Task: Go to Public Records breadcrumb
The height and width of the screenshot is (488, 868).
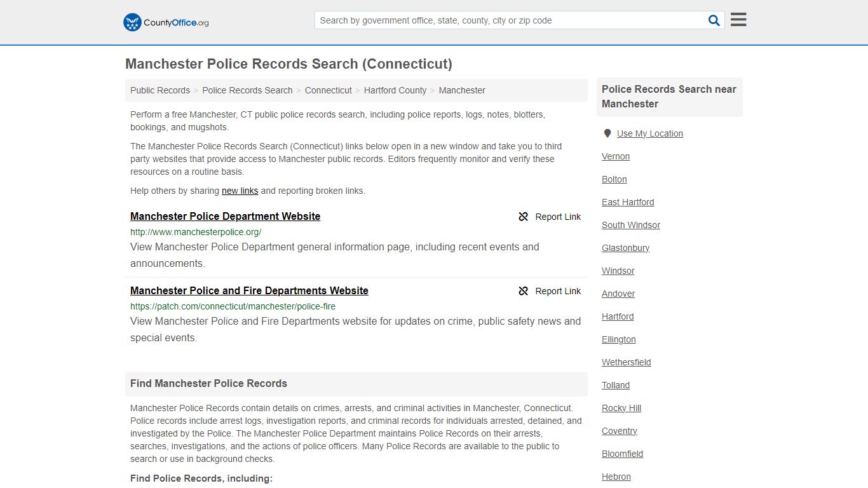Action: (160, 90)
